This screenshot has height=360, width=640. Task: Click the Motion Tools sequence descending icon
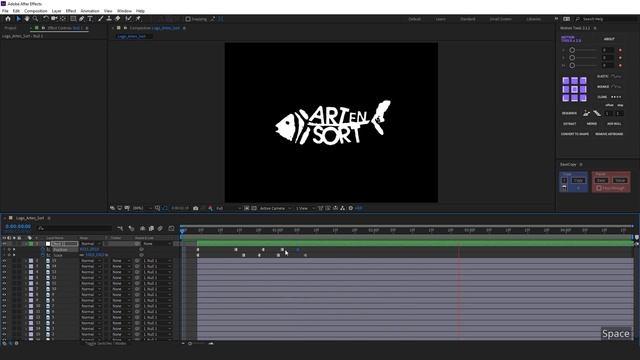[x=597, y=113]
